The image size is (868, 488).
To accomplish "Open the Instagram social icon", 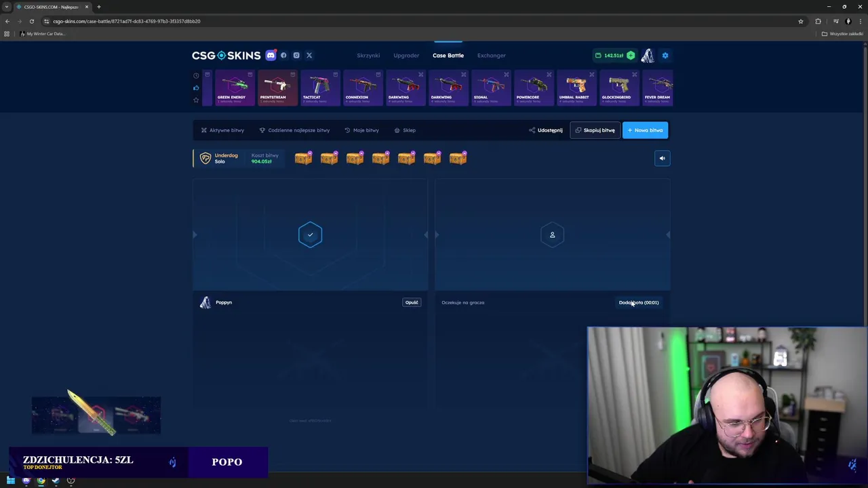I will 296,56.
